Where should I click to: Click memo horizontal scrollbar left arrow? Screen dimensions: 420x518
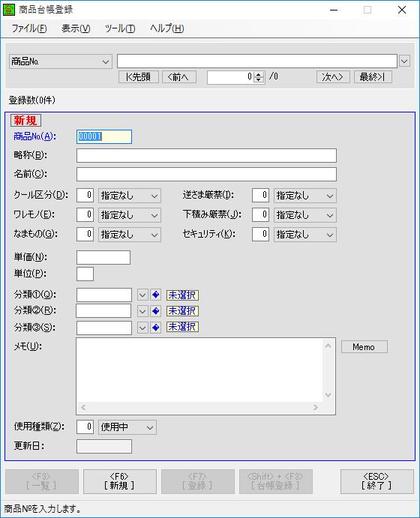coord(83,407)
